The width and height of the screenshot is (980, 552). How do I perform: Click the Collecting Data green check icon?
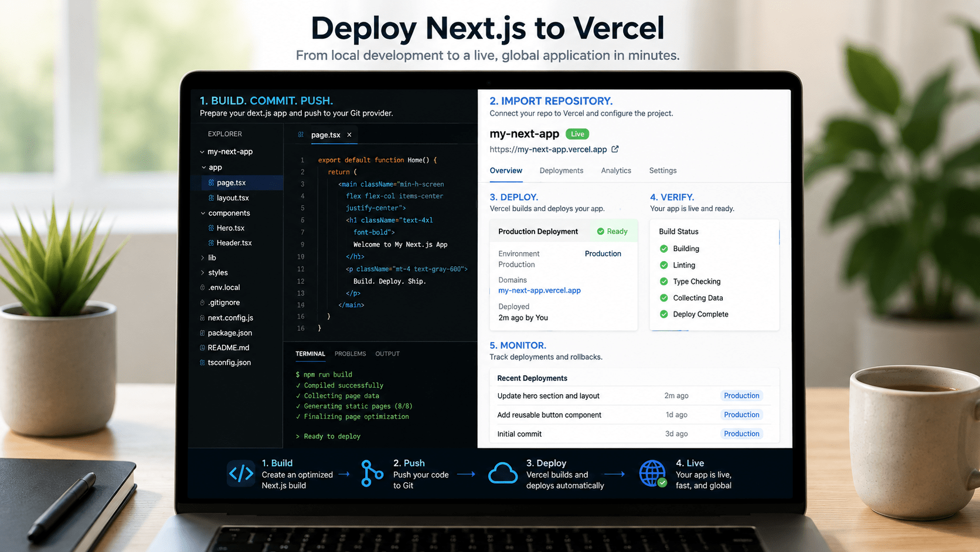(664, 298)
